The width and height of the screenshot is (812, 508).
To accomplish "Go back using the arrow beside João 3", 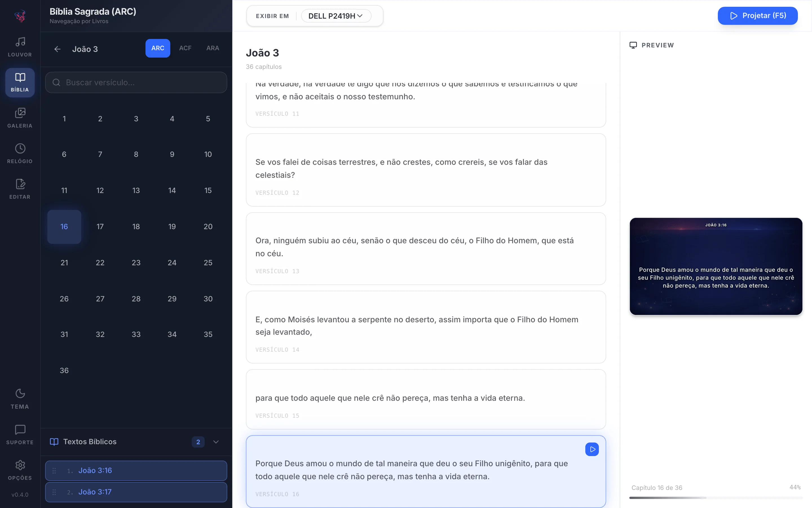I will pos(58,49).
